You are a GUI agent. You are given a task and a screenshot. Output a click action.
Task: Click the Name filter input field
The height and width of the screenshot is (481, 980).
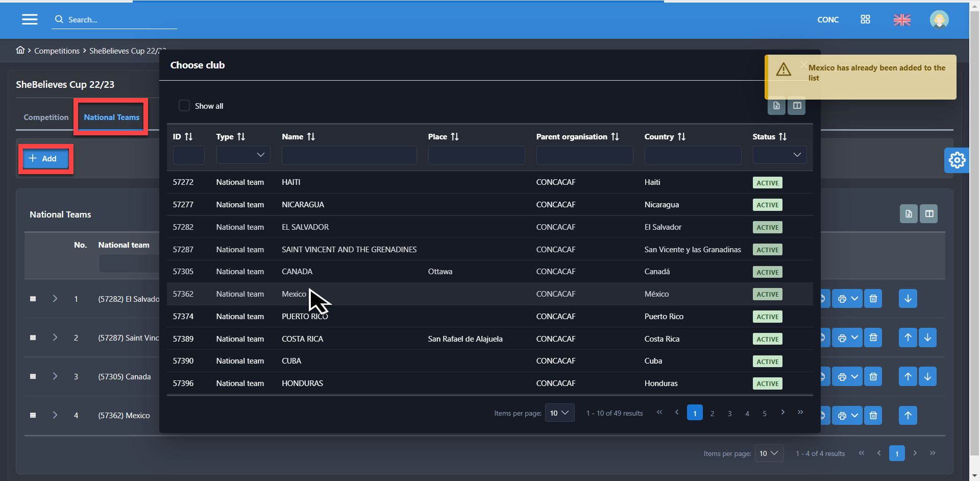(349, 155)
